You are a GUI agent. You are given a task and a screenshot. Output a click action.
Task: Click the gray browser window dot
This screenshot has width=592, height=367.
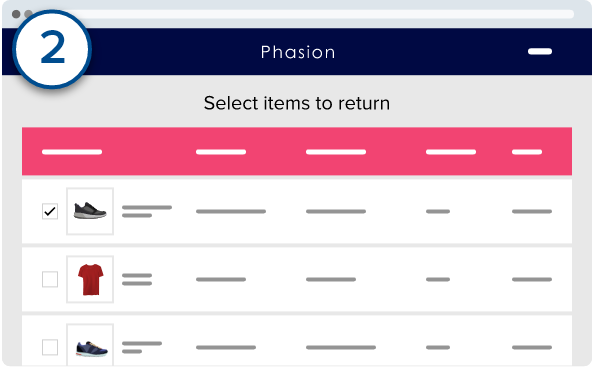click(16, 14)
